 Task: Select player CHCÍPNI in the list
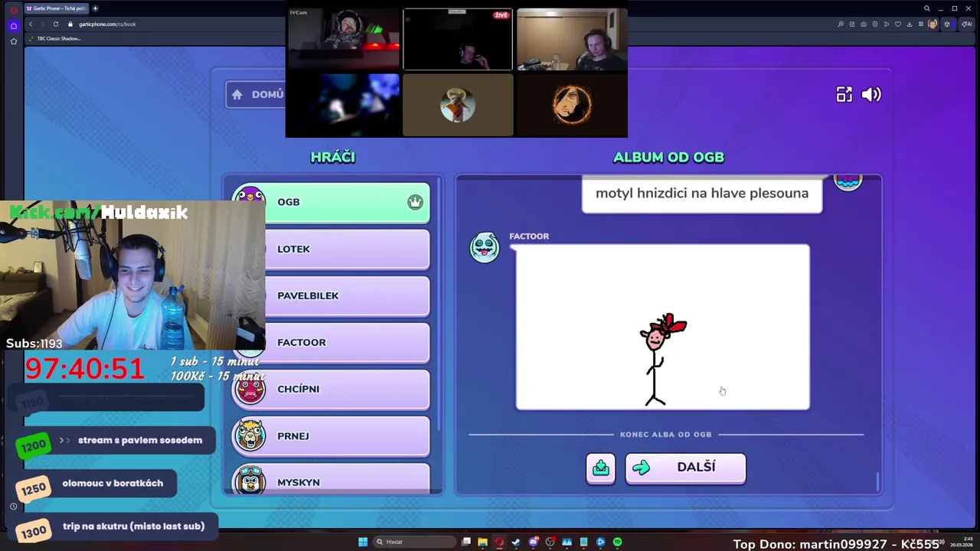click(x=331, y=389)
